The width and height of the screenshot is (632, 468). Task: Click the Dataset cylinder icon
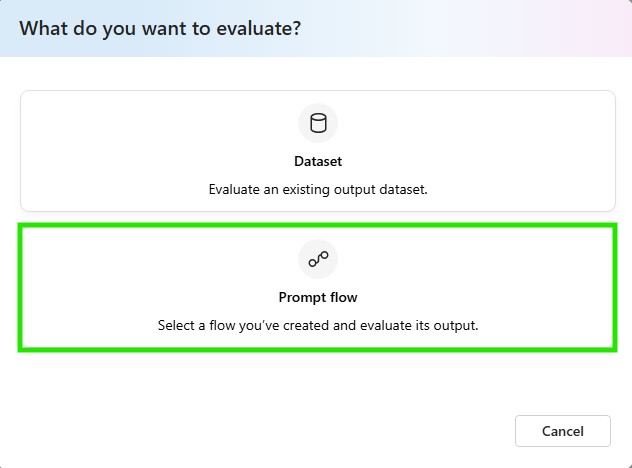click(x=318, y=123)
